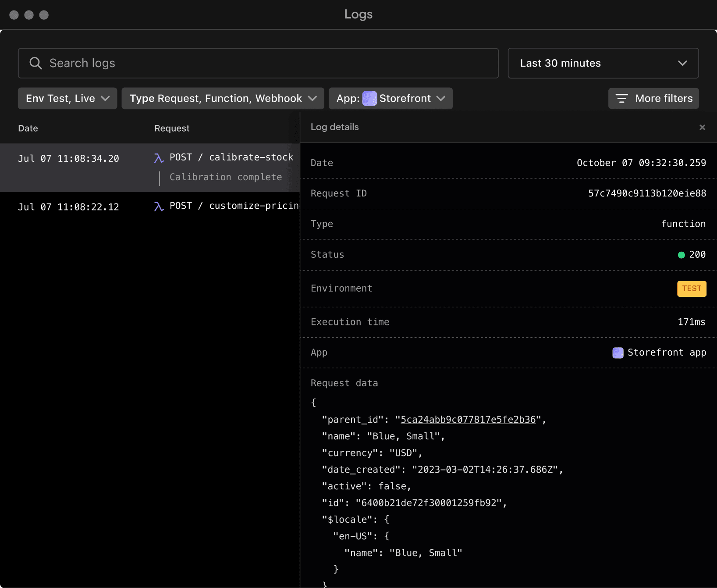Click the lambda icon on calibrate-stock row
The height and width of the screenshot is (588, 717).
(159, 158)
